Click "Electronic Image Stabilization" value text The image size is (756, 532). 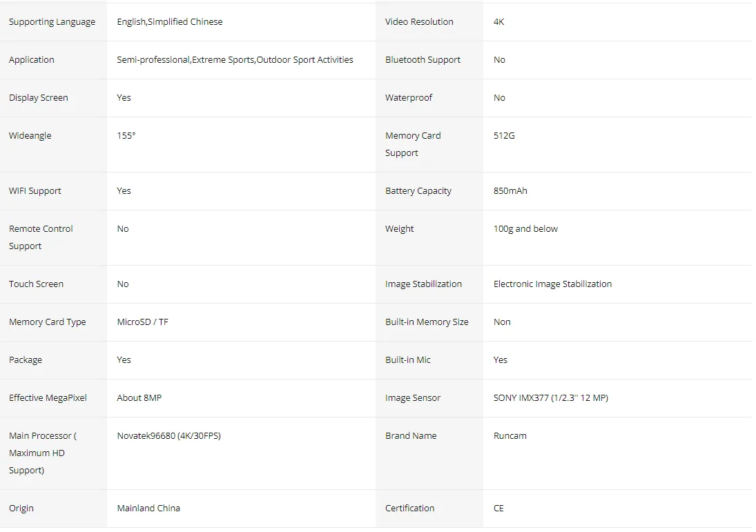[x=552, y=284]
